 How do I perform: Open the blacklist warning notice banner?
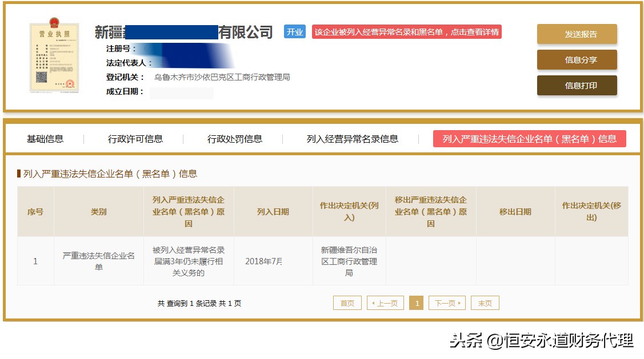coord(407,33)
